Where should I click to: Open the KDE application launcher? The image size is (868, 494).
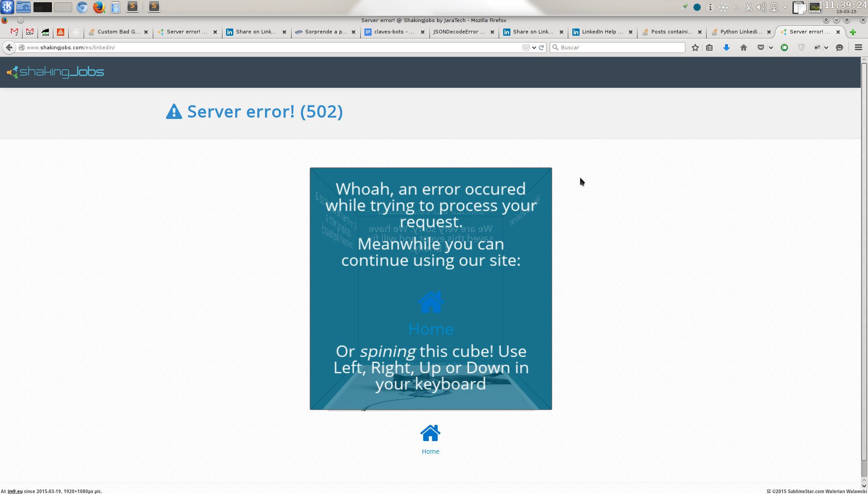point(7,7)
